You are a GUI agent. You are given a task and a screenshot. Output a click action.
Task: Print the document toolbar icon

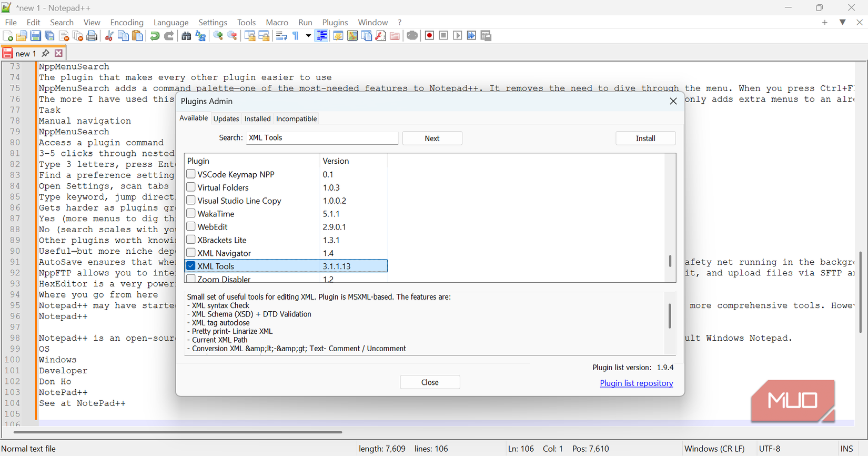(92, 36)
